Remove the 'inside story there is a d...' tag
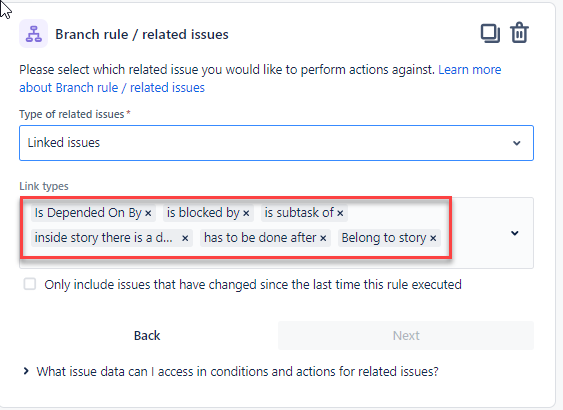Screen dimensions: 563x410 [185, 238]
